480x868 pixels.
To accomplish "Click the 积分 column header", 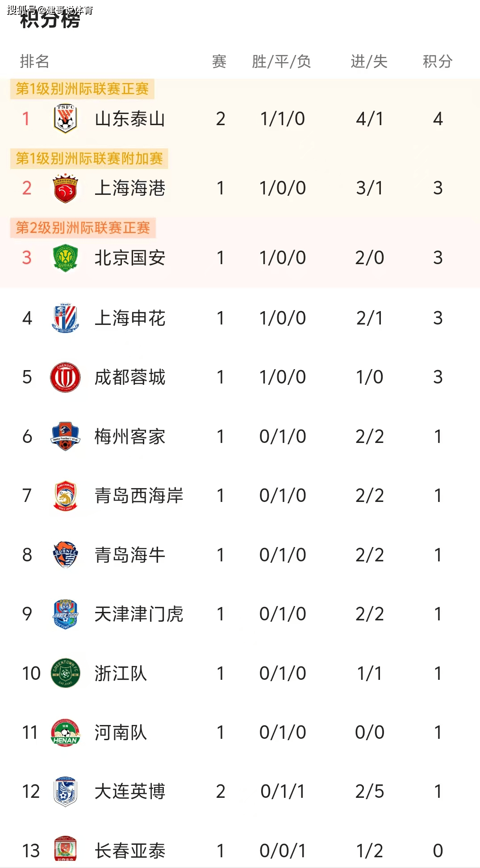I will tap(438, 61).
